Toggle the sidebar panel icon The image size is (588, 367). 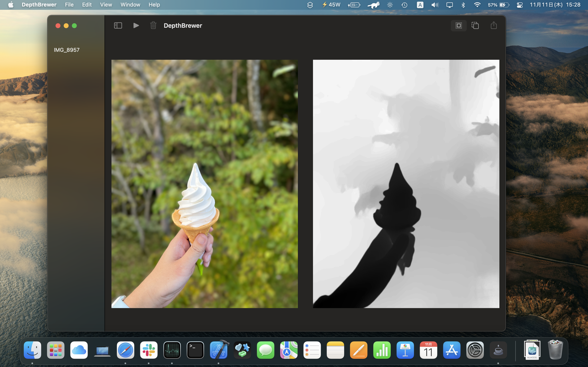pos(118,25)
